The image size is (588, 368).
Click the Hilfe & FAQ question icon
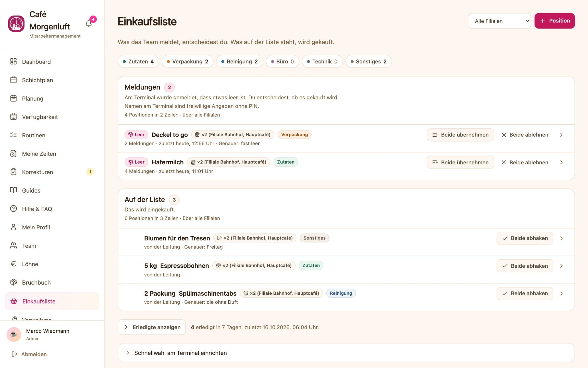13,209
